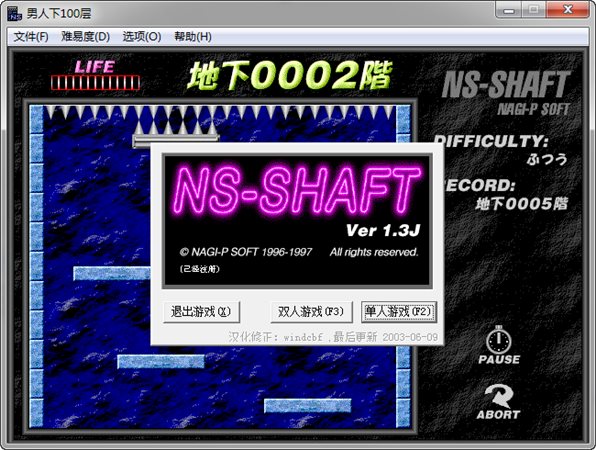Viewport: 596px width, 450px height.
Task: Click the DIFFICULTY: label
Action: (490, 141)
